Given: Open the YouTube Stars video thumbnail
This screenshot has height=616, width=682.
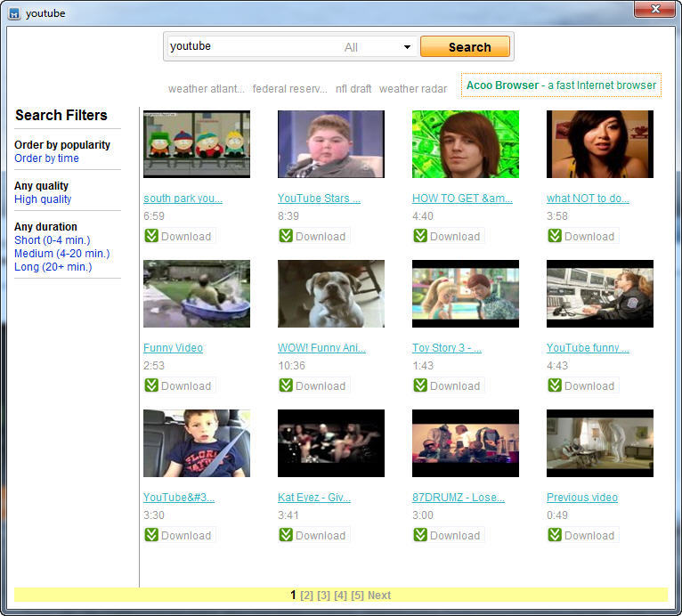Looking at the screenshot, I should click(331, 144).
